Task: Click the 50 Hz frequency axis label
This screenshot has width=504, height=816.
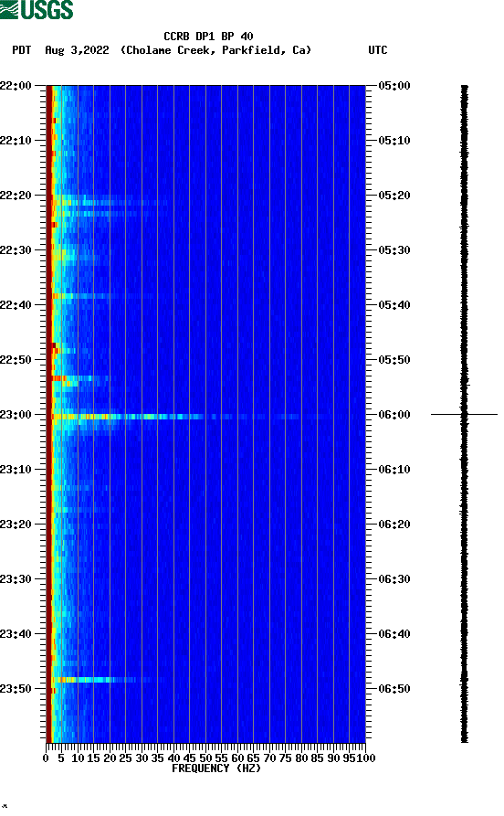Action: 205,758
